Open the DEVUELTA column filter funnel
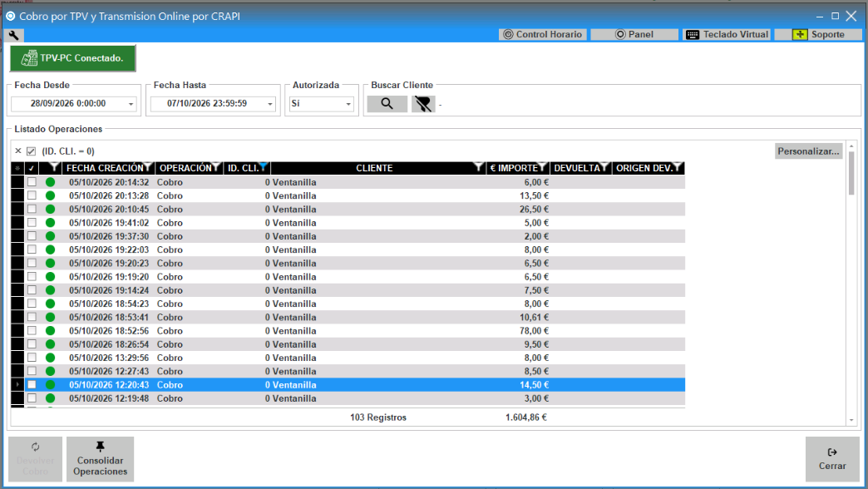Screen dimensions: 868x489 [604, 166]
